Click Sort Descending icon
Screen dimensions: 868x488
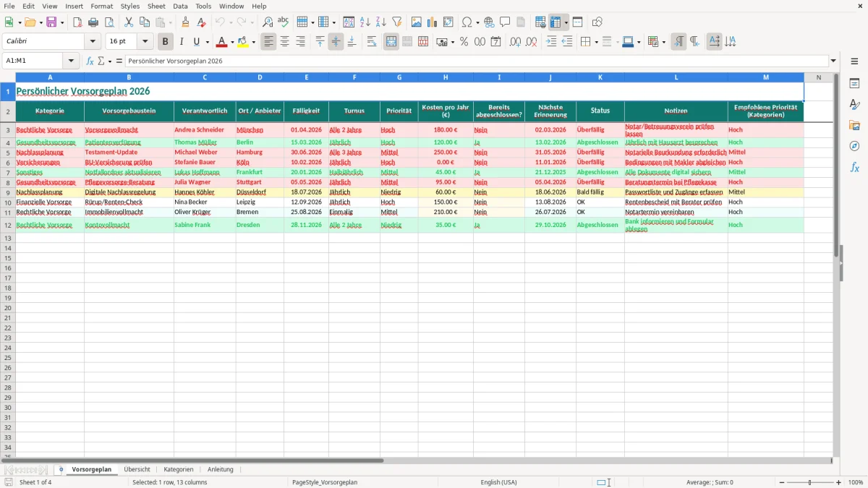point(381,22)
